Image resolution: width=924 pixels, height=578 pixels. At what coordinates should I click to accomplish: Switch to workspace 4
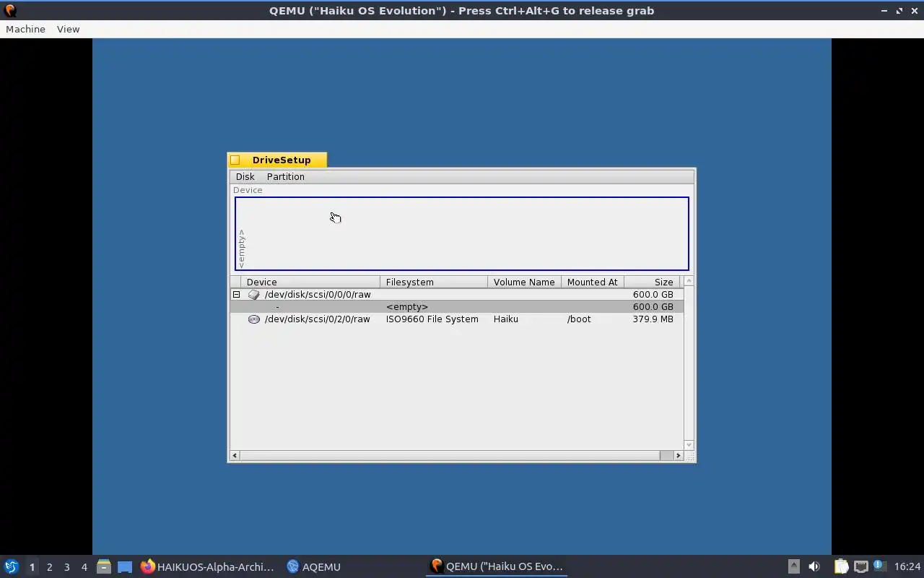point(84,567)
